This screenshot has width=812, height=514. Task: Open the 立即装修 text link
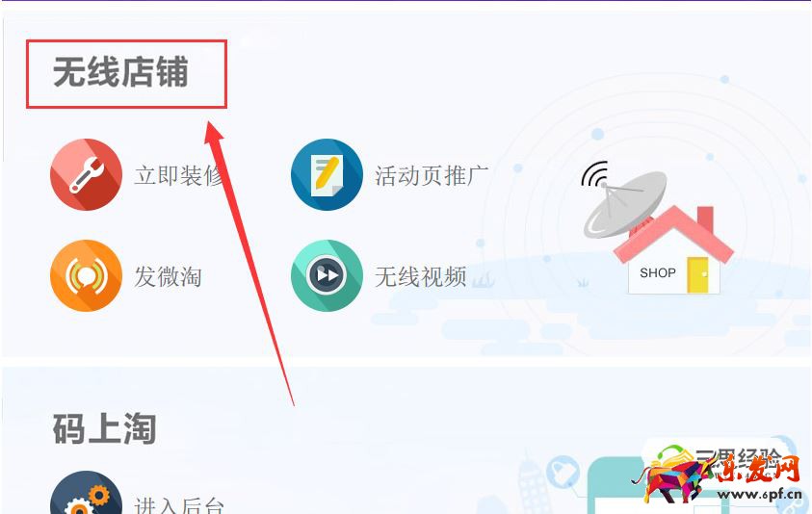click(x=179, y=175)
